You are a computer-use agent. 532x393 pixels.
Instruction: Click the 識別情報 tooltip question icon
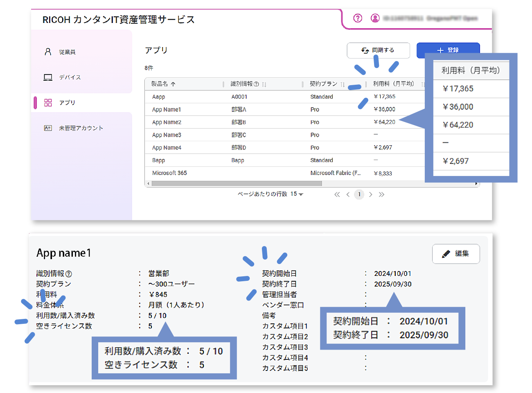(257, 84)
